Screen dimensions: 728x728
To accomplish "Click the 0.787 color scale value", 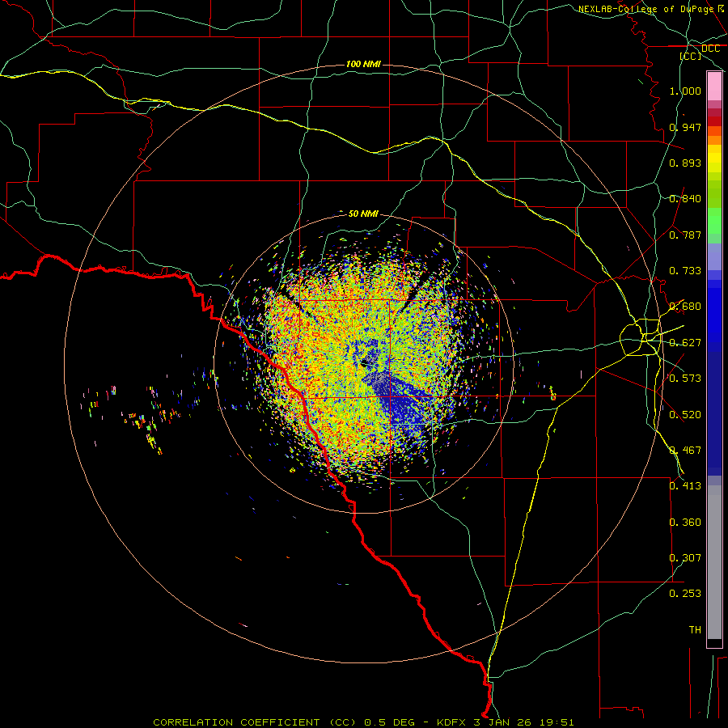I will tap(685, 235).
